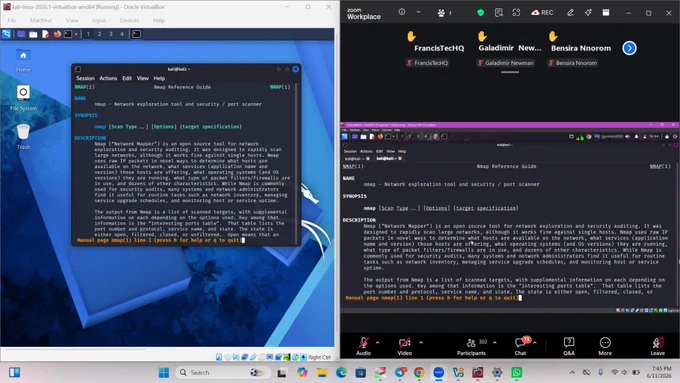680x383 pixels.
Task: Click the show desktop icon in Kali panel
Action: tap(21, 34)
